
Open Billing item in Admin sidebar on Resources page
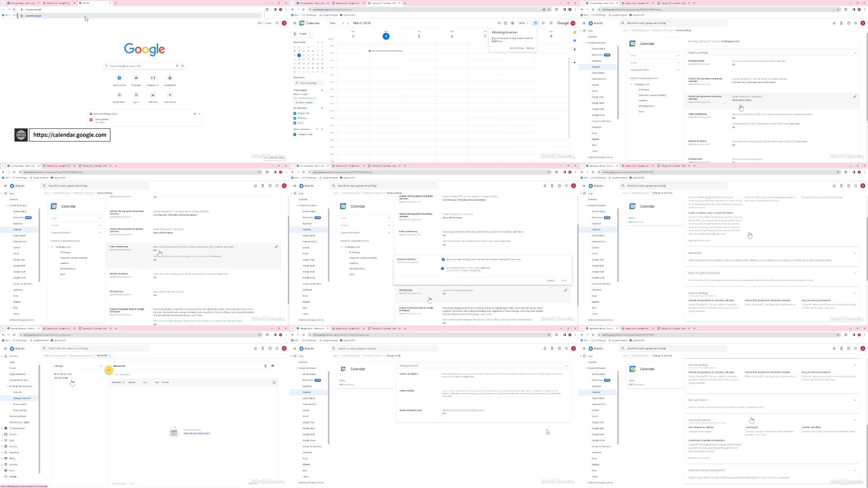pyautogui.click(x=12, y=459)
